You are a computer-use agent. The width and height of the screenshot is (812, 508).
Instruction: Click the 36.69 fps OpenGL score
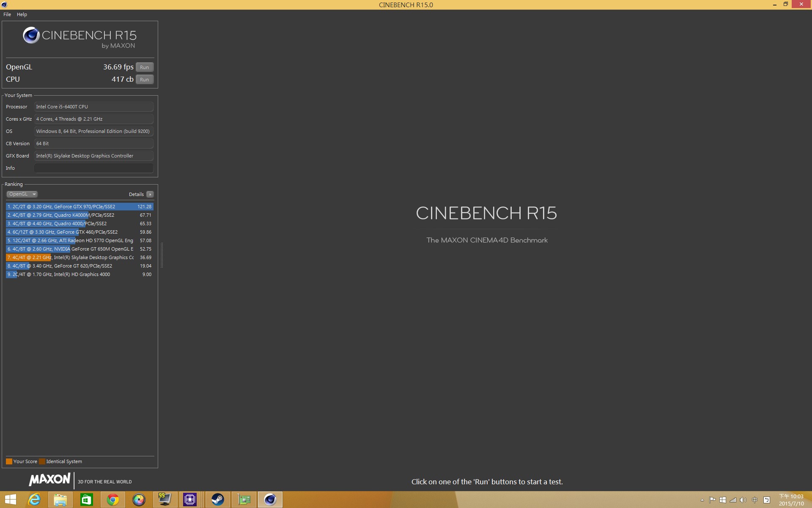[x=118, y=67]
